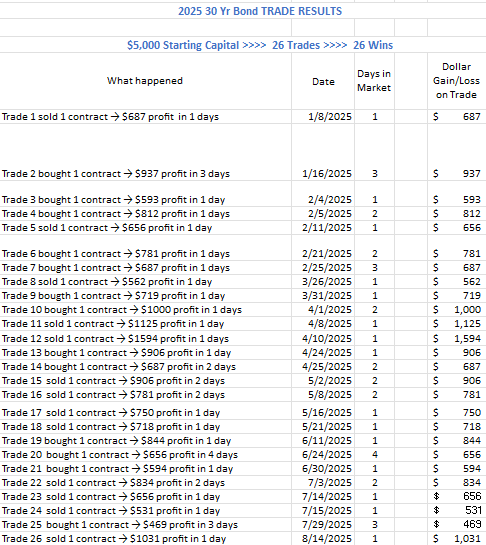Click the Date column header
The image size is (486, 545).
click(323, 82)
